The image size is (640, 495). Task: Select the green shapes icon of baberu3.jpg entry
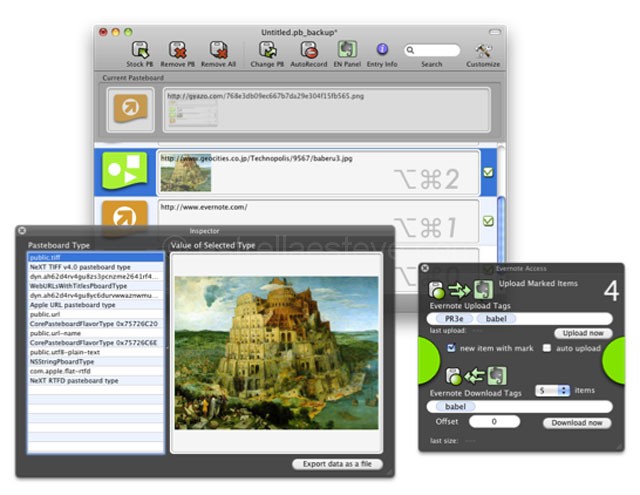click(124, 171)
